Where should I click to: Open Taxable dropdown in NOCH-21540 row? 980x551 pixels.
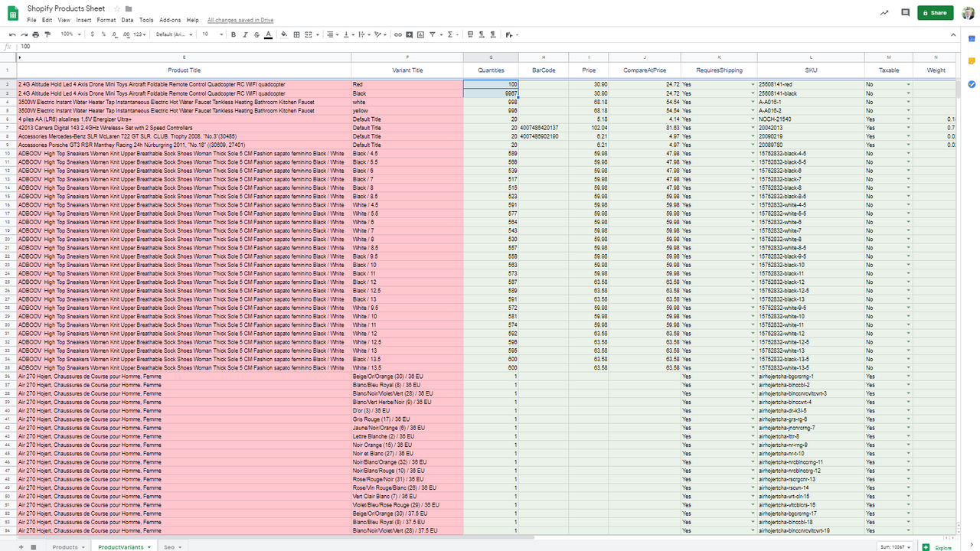pos(908,119)
